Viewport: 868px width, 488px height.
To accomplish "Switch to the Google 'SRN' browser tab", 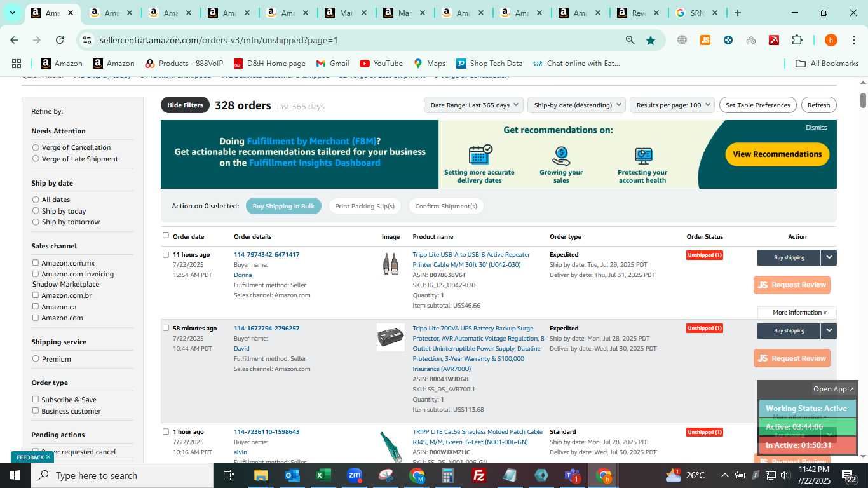I will pyautogui.click(x=696, y=13).
